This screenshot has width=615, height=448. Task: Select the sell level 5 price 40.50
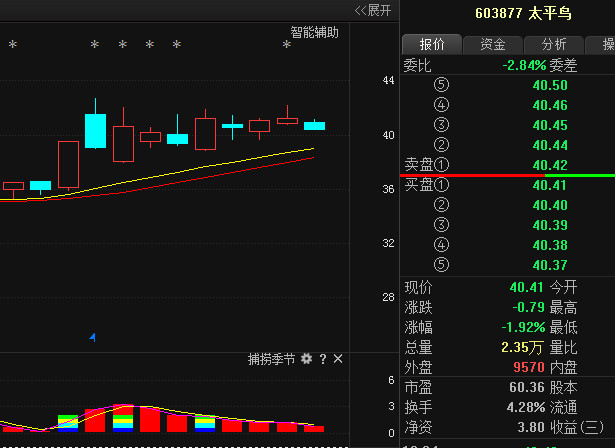(x=550, y=85)
